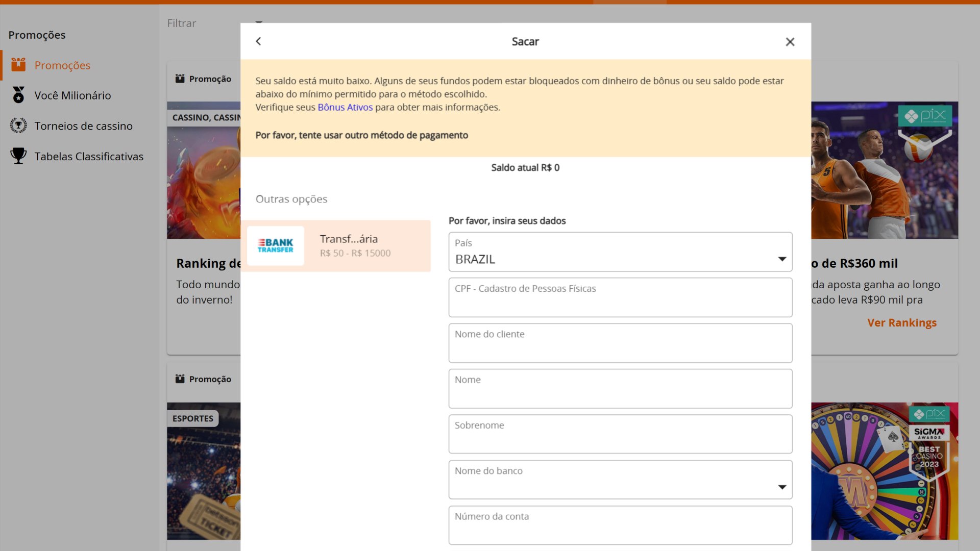Open the País country dropdown

[620, 252]
